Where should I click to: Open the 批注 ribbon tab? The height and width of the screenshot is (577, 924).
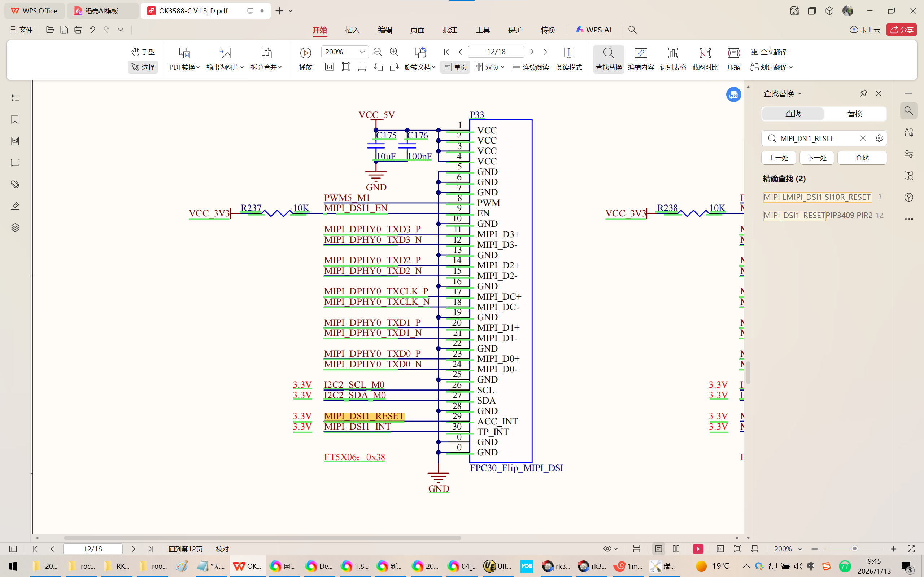(x=450, y=30)
